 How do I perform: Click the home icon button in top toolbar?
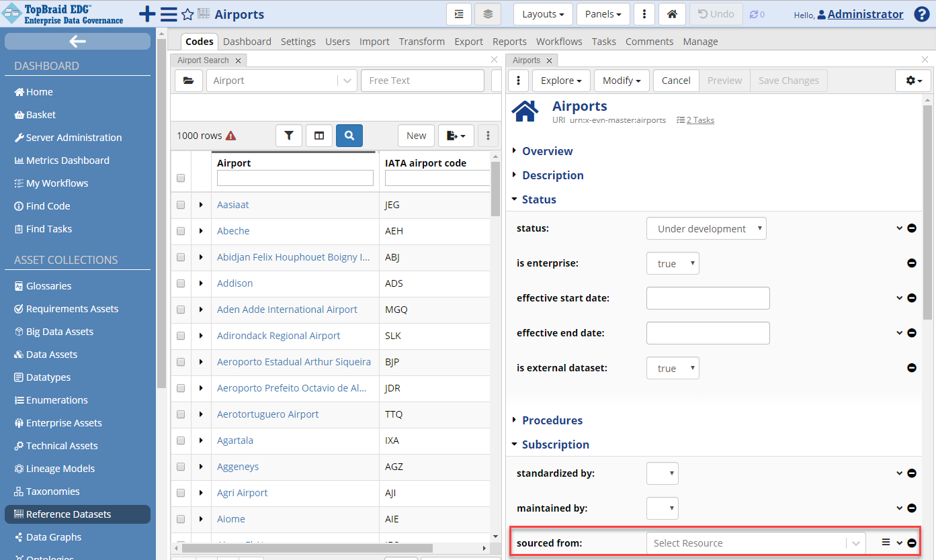click(x=672, y=14)
